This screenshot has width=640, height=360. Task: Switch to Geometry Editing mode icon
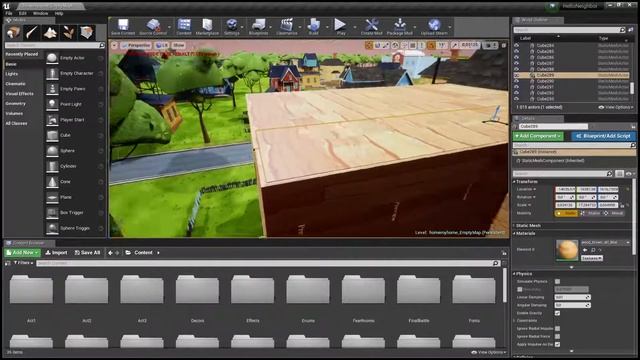pyautogui.click(x=87, y=33)
